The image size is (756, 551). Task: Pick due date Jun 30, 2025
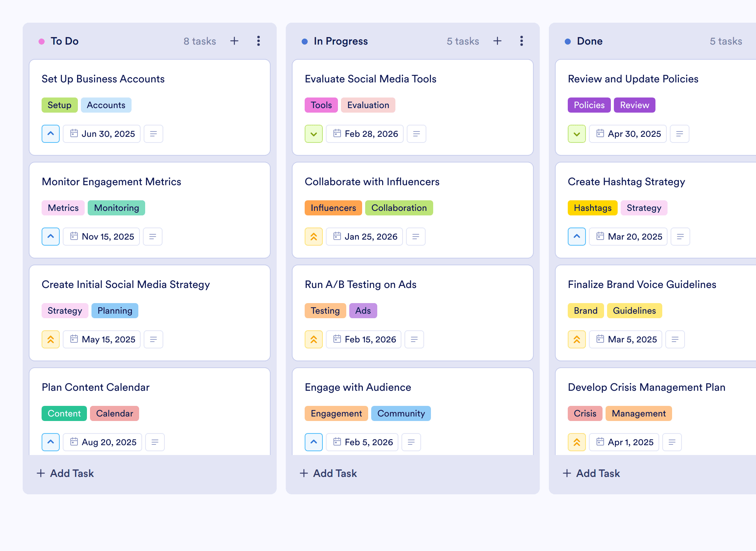tap(102, 134)
